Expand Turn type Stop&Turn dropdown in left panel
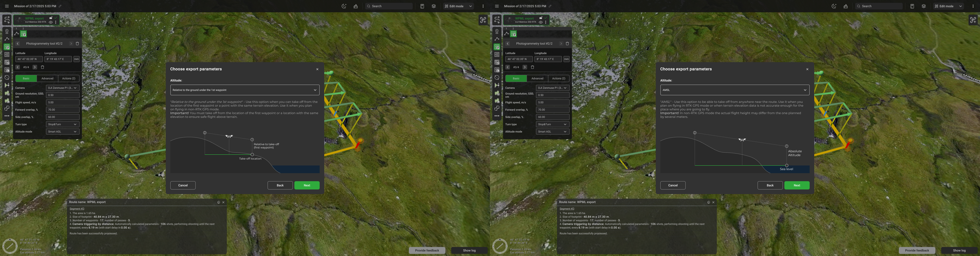This screenshot has height=256, width=980. tap(62, 124)
